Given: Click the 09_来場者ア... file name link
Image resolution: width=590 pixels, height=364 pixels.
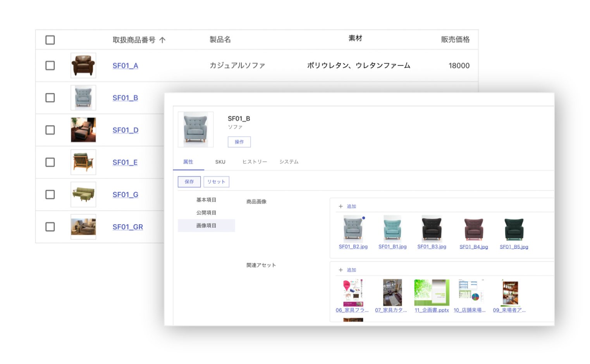Looking at the screenshot, I should pyautogui.click(x=509, y=310).
